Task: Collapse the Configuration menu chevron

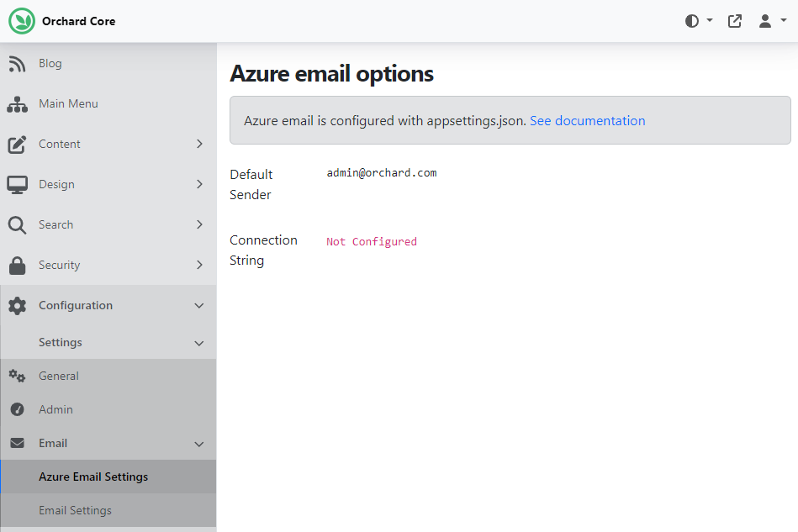Action: pyautogui.click(x=199, y=306)
